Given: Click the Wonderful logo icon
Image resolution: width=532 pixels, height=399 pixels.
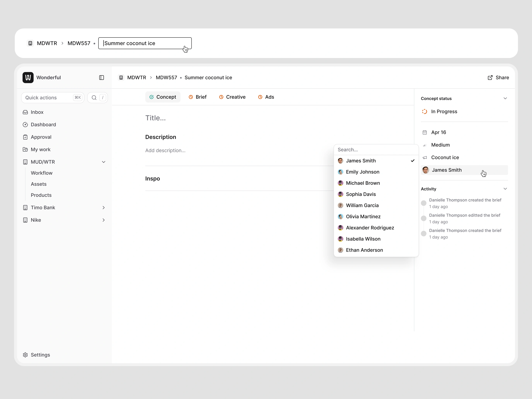Looking at the screenshot, I should click(x=28, y=77).
